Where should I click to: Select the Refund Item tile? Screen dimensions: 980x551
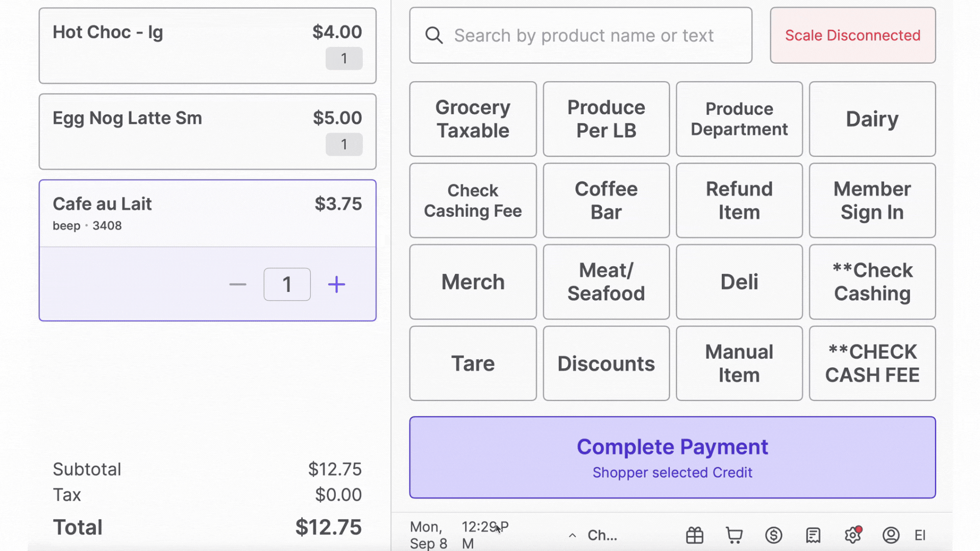point(739,201)
